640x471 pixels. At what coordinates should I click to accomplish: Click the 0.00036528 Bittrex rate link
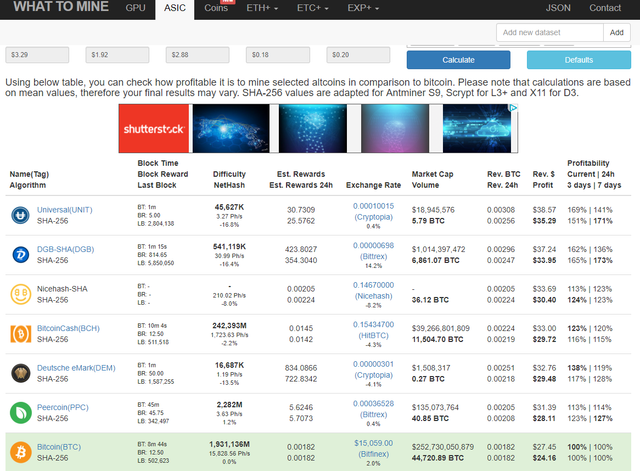[x=373, y=409]
